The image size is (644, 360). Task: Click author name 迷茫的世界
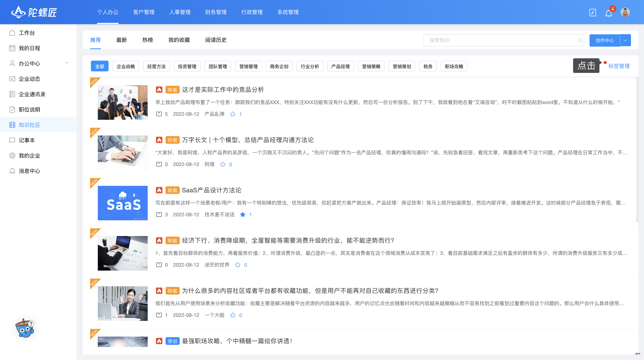tap(217, 265)
